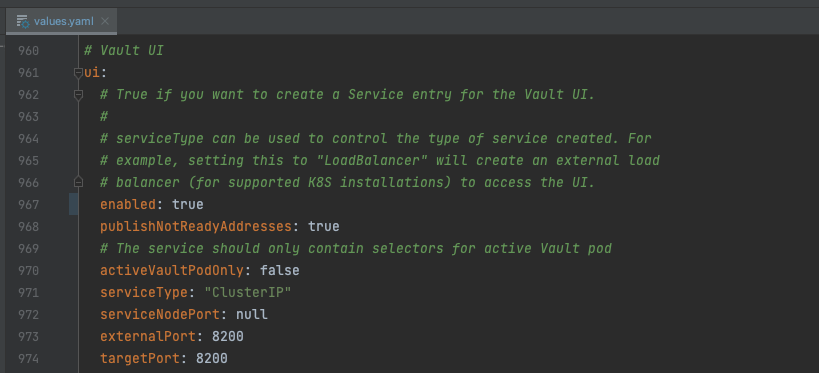Click the 'serviceType' key
Image resolution: width=819 pixels, height=373 pixels.
144,293
